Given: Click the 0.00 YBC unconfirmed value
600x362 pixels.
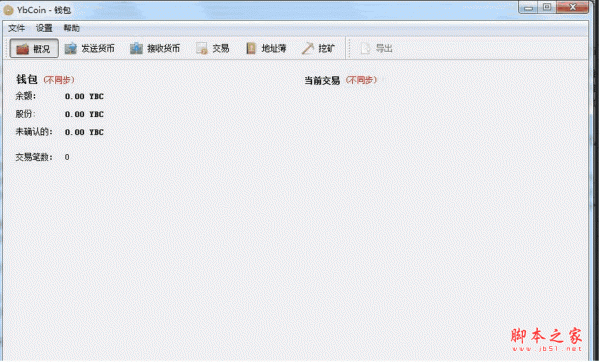Looking at the screenshot, I should click(x=84, y=132).
